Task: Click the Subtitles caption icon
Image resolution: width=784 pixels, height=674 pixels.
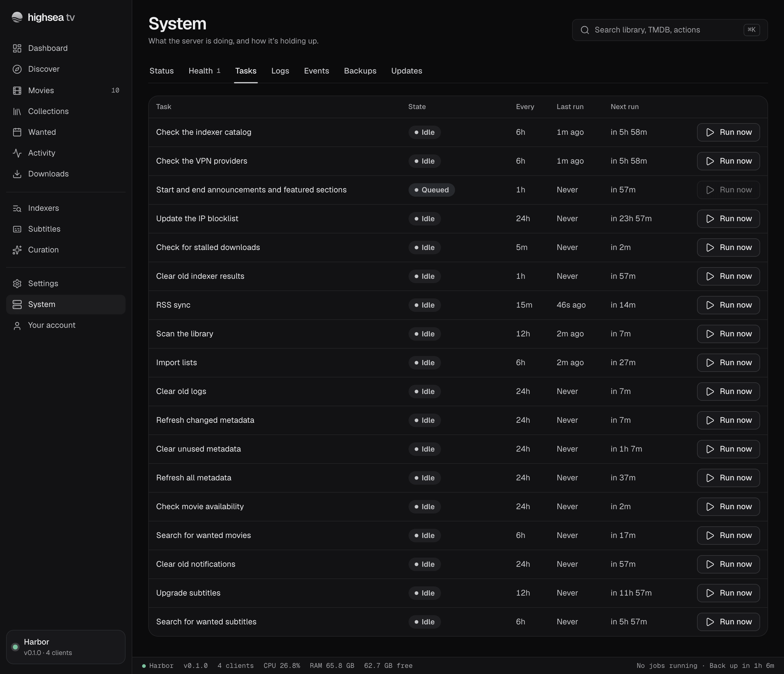Action: [x=17, y=229]
